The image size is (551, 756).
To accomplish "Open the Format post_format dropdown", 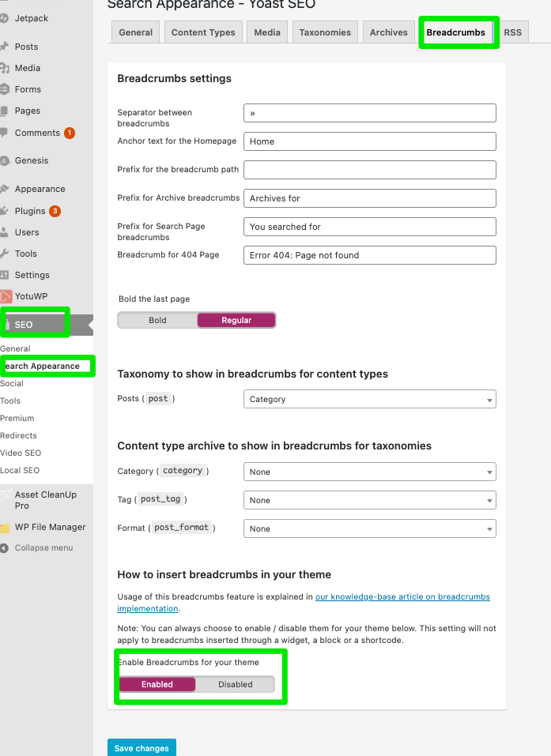I will (369, 528).
